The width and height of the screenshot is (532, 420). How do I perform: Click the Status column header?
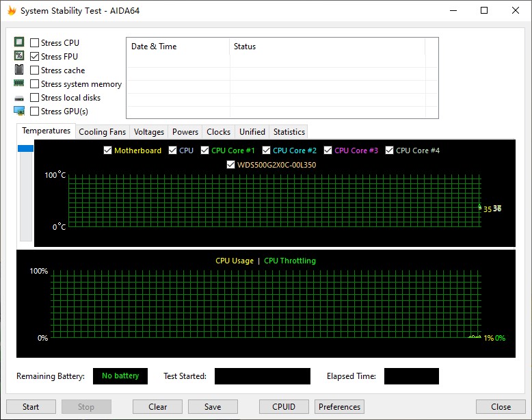click(328, 47)
